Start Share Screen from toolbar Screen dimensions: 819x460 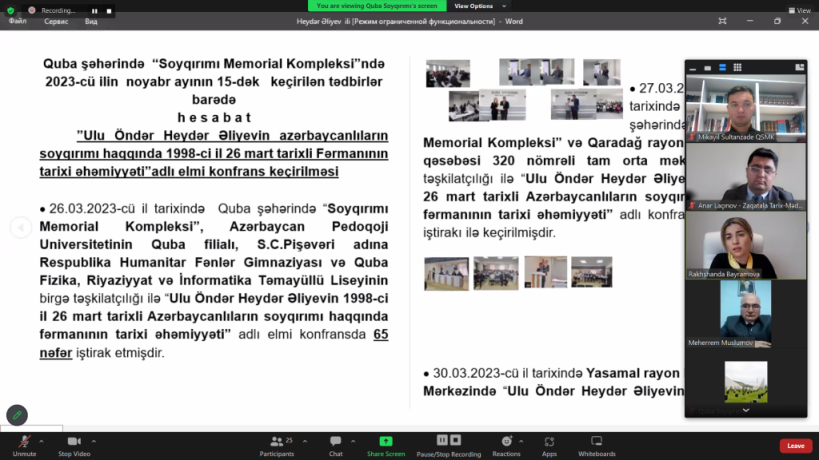pos(386,446)
